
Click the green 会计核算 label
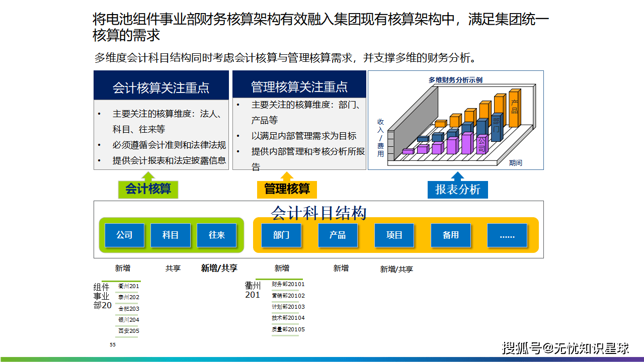coord(148,189)
